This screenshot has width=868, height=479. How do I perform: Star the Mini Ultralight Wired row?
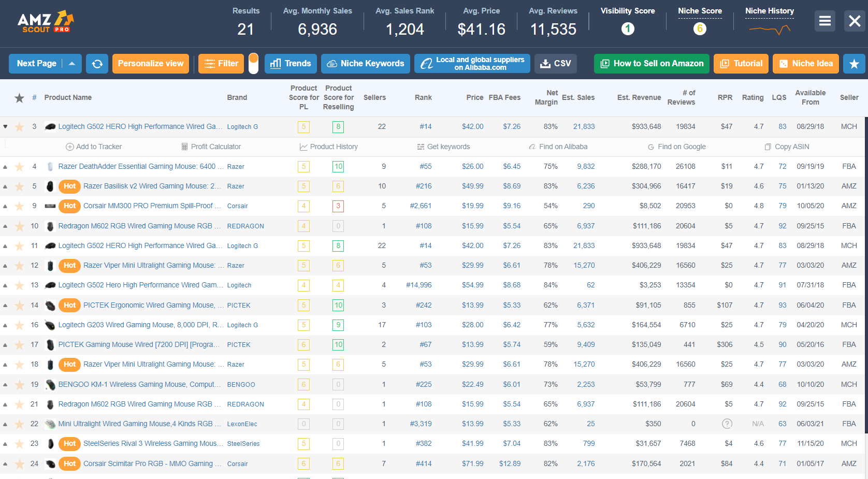pos(19,424)
